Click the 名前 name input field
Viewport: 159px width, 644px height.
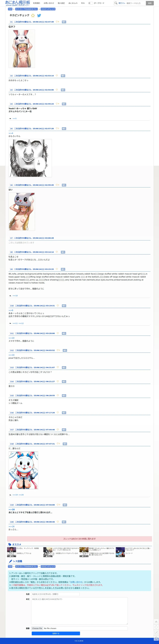point(55,594)
